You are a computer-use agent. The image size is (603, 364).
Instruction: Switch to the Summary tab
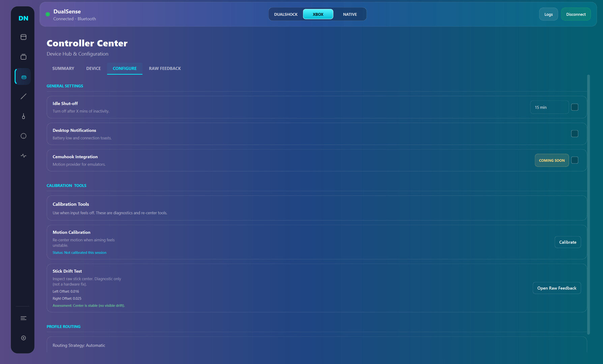63,68
